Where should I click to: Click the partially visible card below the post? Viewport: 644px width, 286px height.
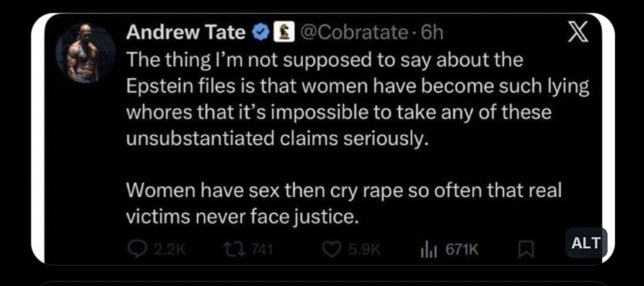pyautogui.click(x=322, y=282)
